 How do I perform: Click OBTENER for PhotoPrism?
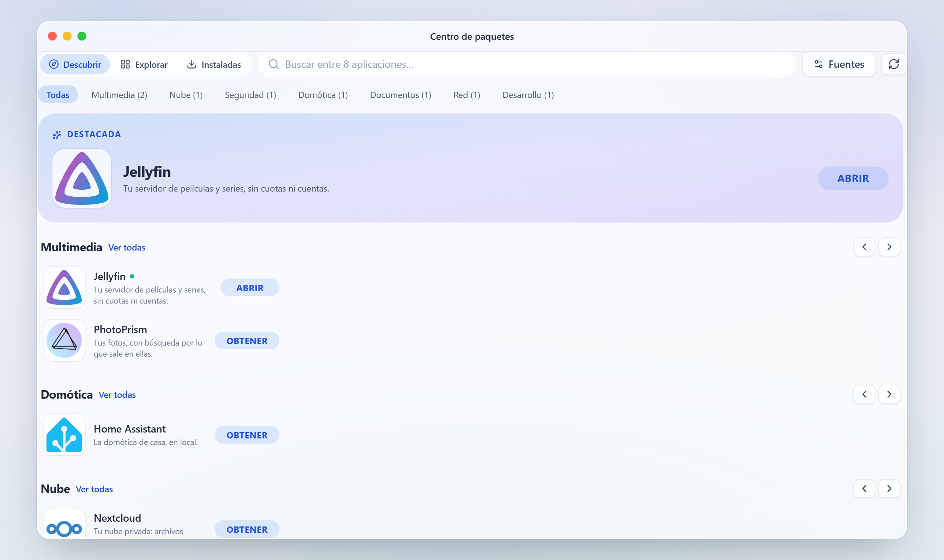click(247, 340)
